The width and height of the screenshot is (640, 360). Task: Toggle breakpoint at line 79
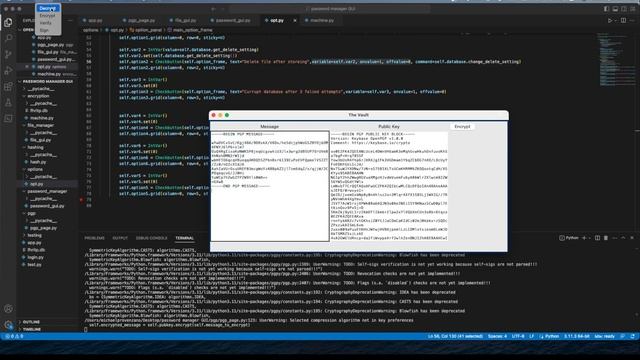click(82, 200)
